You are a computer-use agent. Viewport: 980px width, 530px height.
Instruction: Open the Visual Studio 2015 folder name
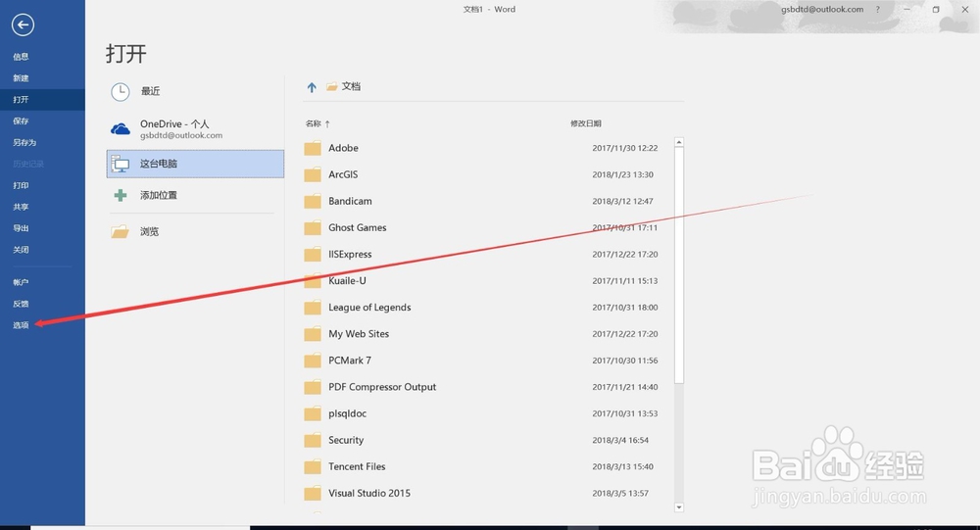(369, 493)
